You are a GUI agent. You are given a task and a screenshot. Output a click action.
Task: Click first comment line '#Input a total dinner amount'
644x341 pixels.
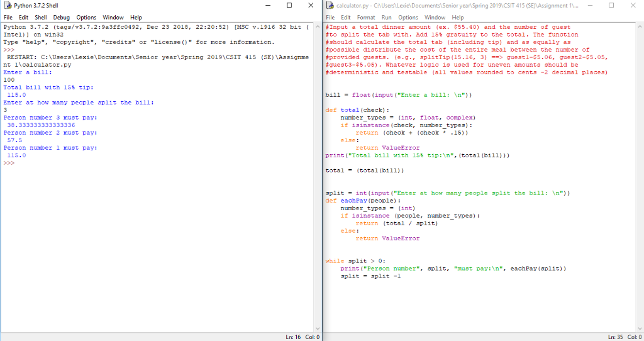coord(448,27)
